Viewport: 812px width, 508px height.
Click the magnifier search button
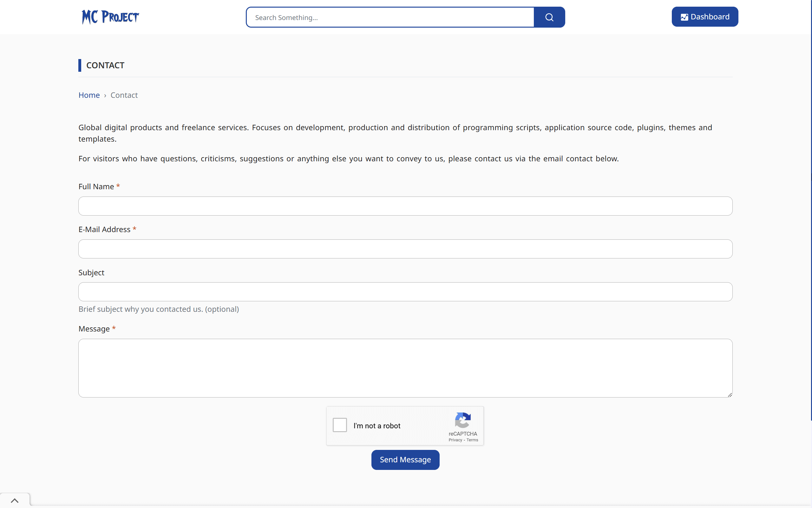[549, 17]
